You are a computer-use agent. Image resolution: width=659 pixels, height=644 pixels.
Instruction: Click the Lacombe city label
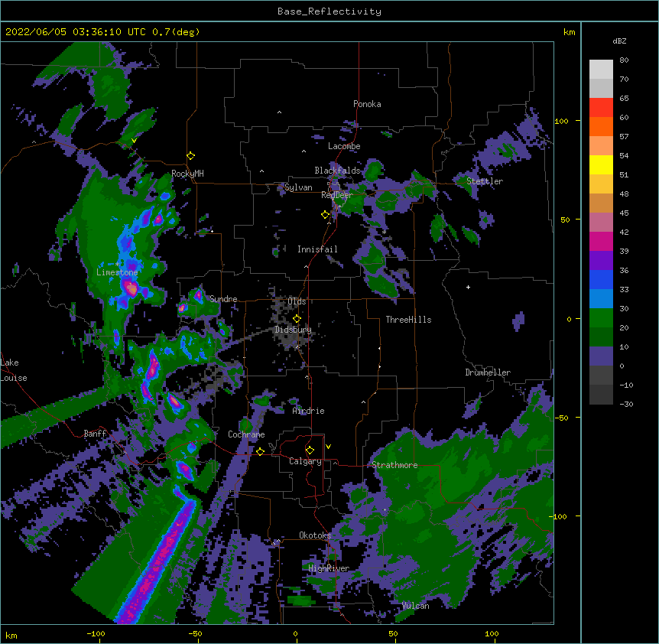click(x=344, y=146)
